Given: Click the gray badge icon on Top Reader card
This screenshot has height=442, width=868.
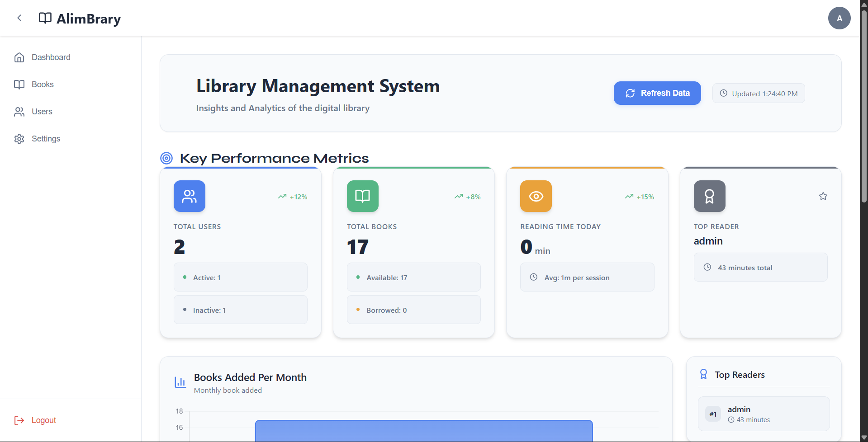Looking at the screenshot, I should pos(709,196).
